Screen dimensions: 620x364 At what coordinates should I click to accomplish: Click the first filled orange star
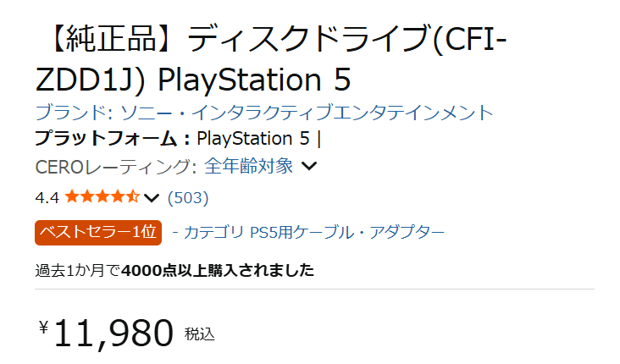(72, 198)
